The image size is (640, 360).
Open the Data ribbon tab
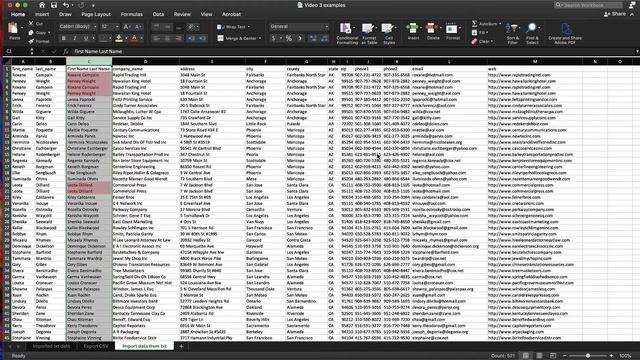[158, 14]
